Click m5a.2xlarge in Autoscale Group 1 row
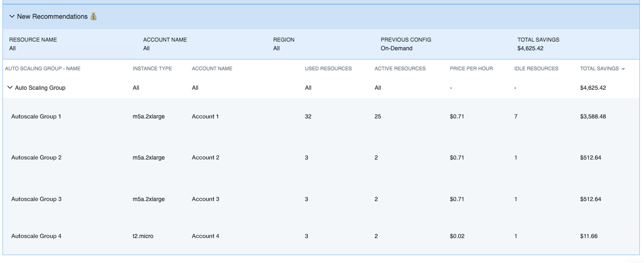Viewport: 644px width, 263px height. pyautogui.click(x=149, y=116)
